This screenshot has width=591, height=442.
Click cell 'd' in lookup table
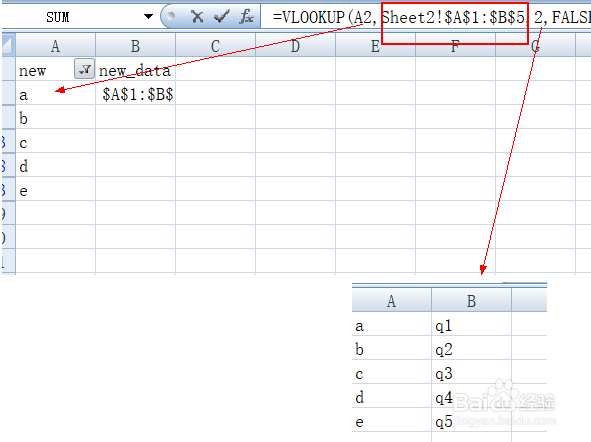(x=391, y=397)
